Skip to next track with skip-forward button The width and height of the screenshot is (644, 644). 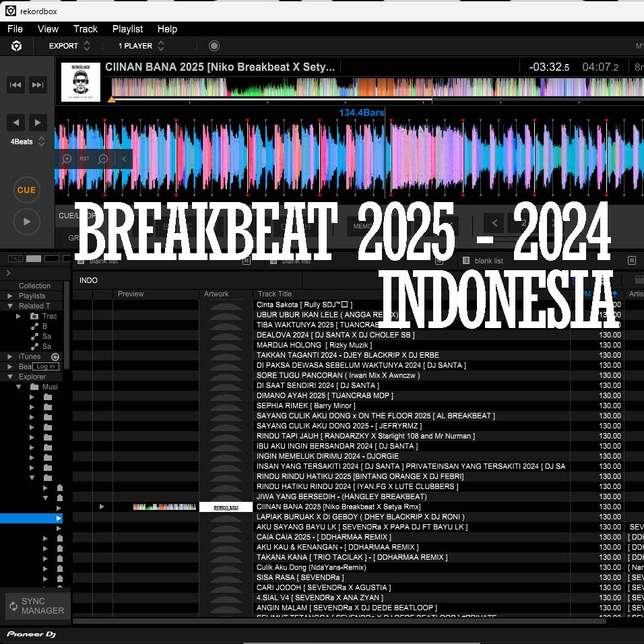click(38, 85)
